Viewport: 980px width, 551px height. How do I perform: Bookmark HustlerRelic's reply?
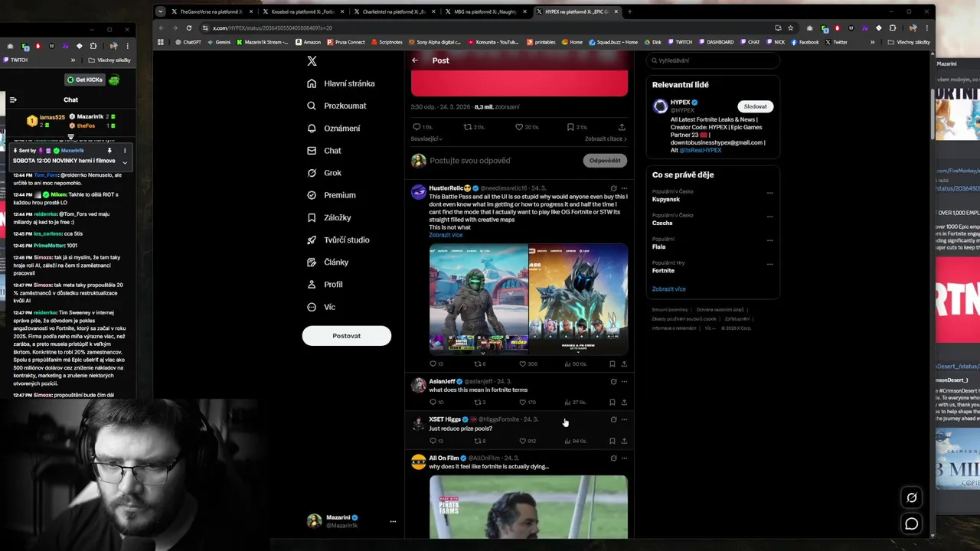click(612, 364)
